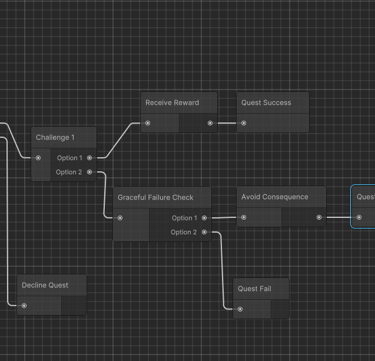
Task: Click the Graceful Failure Check input port
Action: click(120, 218)
